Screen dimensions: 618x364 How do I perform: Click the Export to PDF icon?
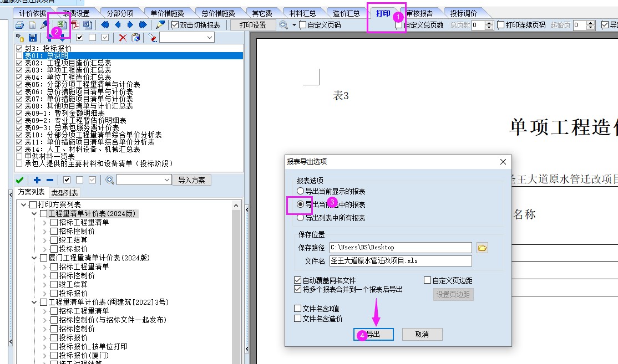point(75,25)
